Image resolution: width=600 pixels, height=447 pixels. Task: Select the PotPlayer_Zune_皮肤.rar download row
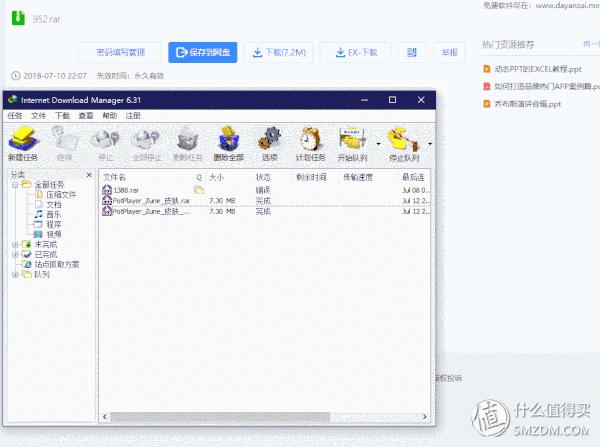click(x=266, y=201)
